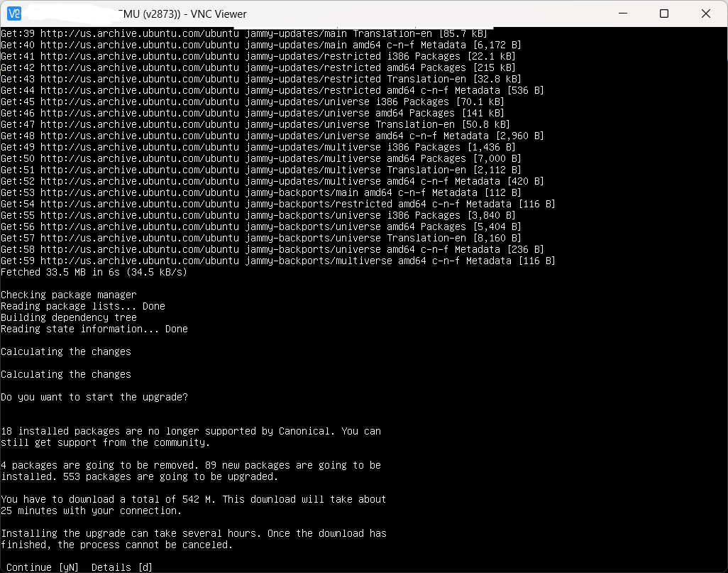Close the VNC Viewer window

(x=706, y=13)
